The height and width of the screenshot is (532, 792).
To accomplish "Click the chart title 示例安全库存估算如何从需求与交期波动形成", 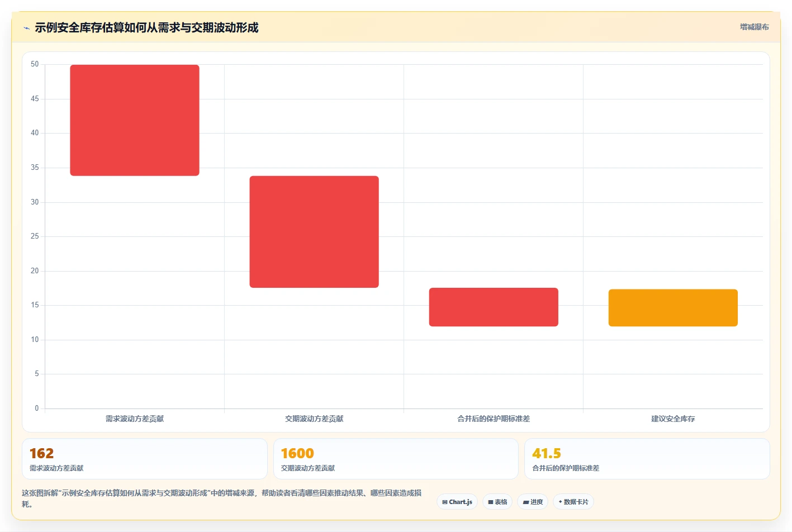I will [146, 27].
